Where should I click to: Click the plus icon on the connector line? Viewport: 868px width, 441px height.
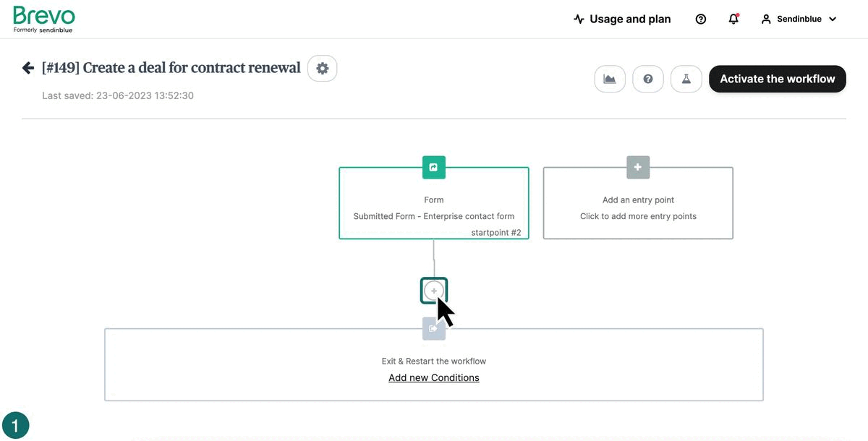pyautogui.click(x=434, y=290)
